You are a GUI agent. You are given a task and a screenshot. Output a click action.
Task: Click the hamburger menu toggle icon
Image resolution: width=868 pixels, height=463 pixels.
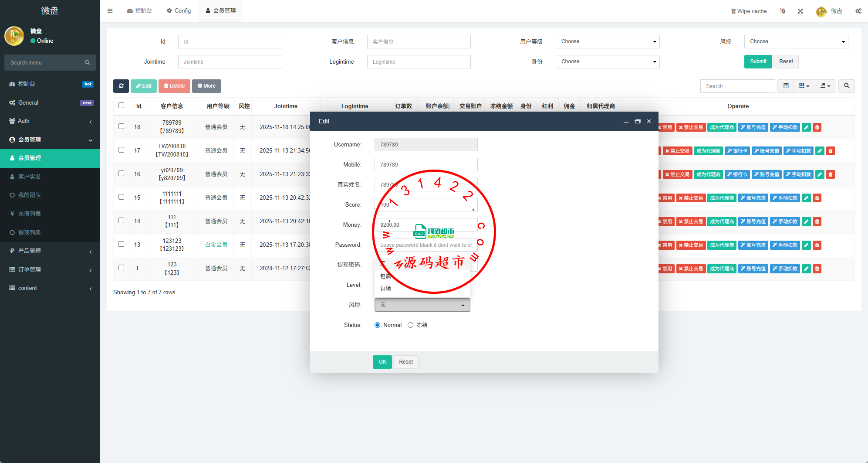click(x=110, y=11)
